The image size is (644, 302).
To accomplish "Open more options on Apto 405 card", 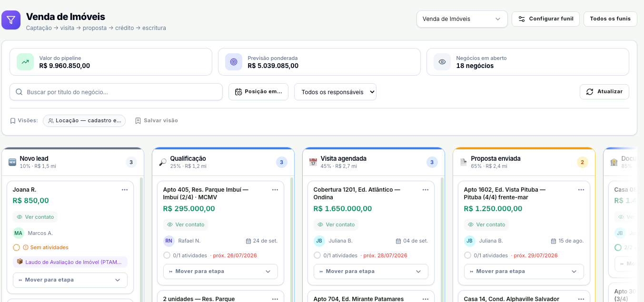I will click(x=275, y=190).
